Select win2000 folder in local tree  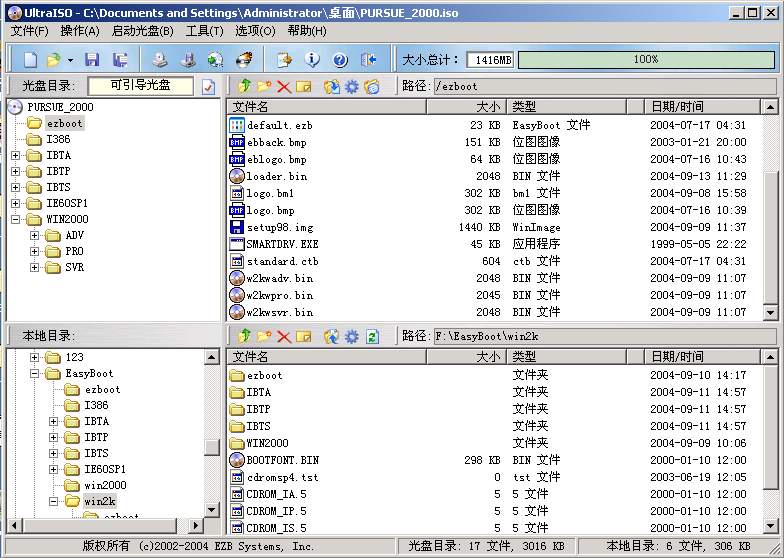(105, 486)
